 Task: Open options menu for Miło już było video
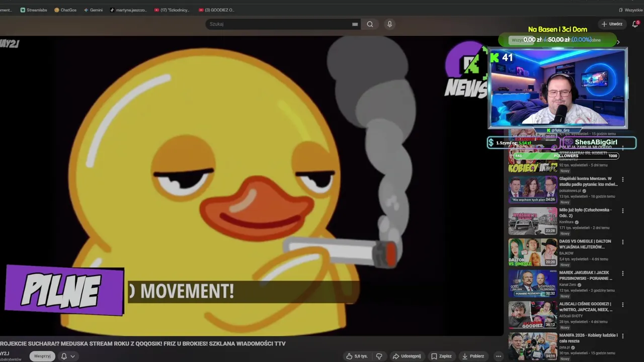[x=623, y=211]
